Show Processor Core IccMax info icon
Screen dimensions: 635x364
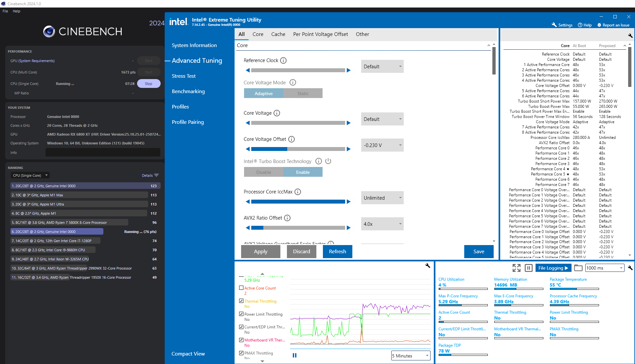(298, 192)
